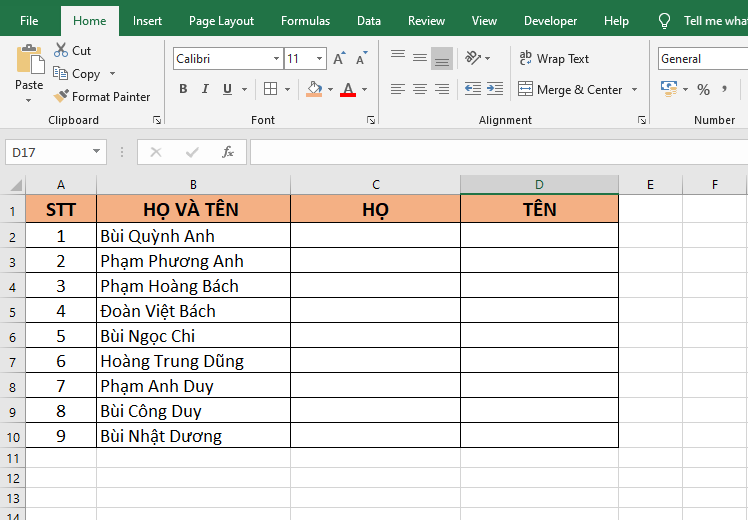Click the Select All corner triangle
748x520 pixels.
tap(16, 185)
